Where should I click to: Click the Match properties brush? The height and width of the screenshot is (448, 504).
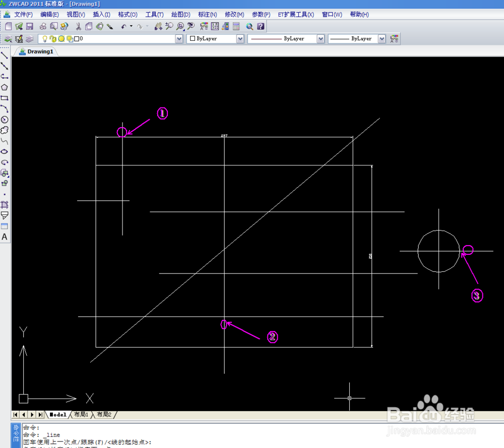[x=110, y=26]
